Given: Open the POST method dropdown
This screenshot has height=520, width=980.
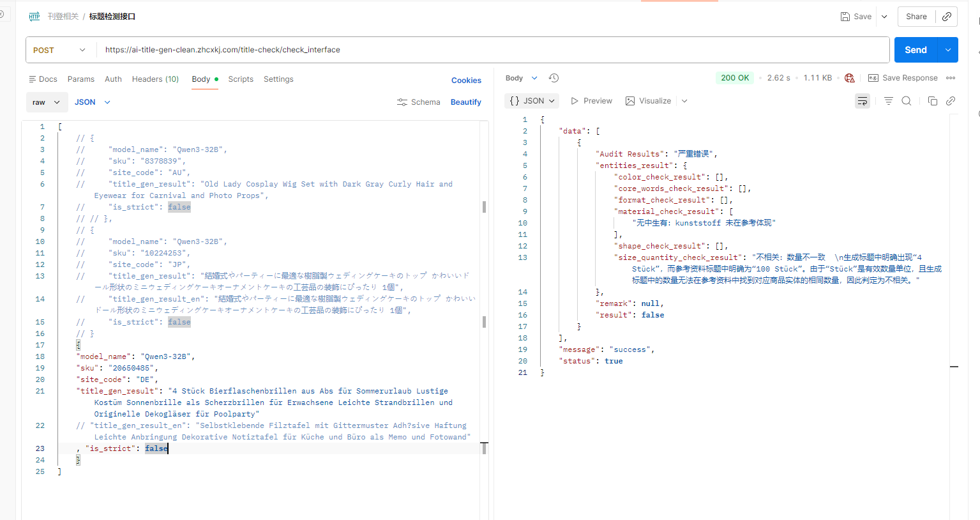Looking at the screenshot, I should pyautogui.click(x=59, y=50).
